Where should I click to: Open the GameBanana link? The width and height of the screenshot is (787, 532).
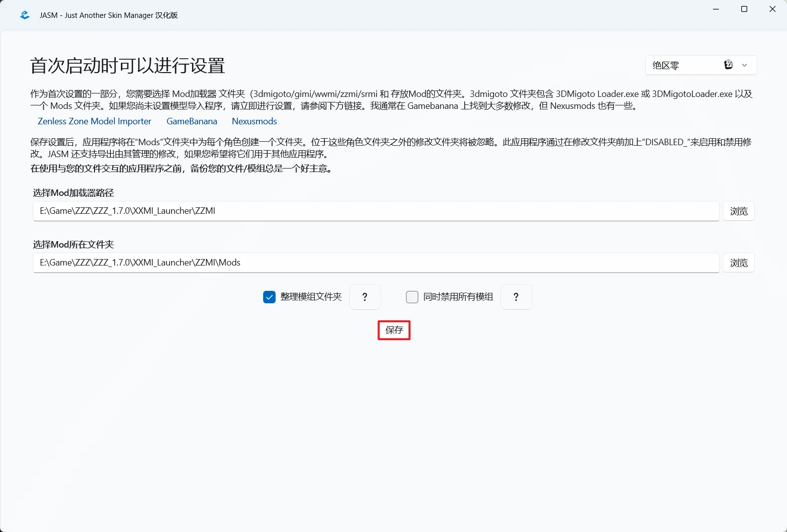point(192,121)
